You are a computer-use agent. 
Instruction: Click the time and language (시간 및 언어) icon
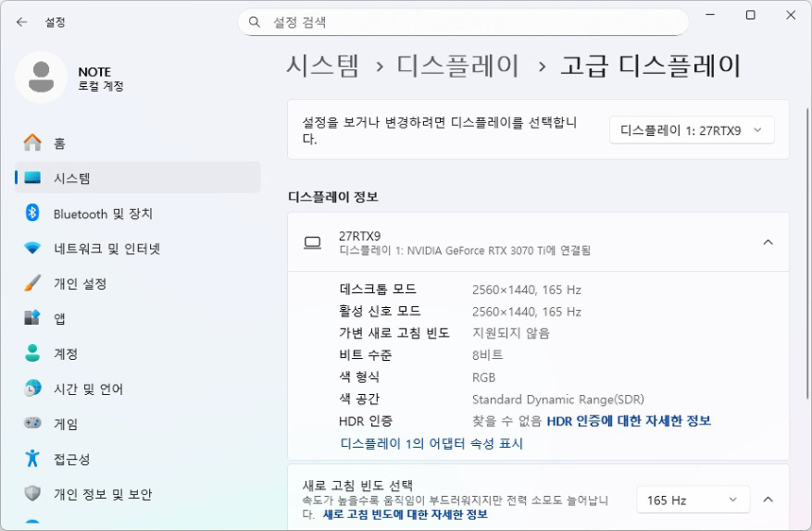[33, 388]
